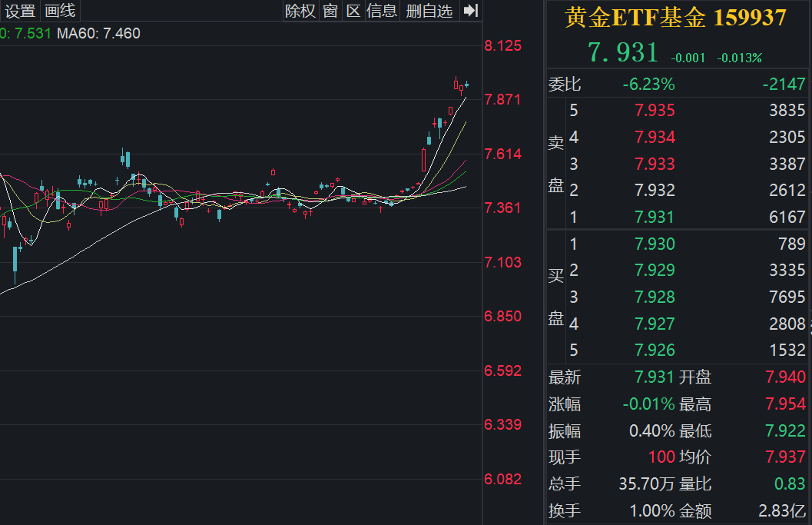Click the 金额 amount 2.83亿
The height and width of the screenshot is (525, 812).
click(782, 510)
